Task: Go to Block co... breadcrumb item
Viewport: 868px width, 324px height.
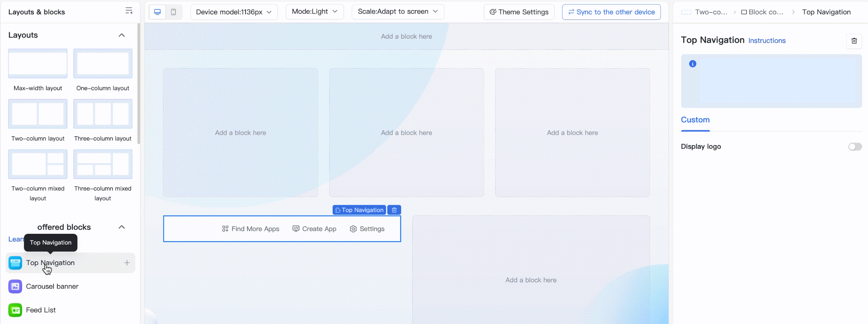Action: [x=762, y=12]
